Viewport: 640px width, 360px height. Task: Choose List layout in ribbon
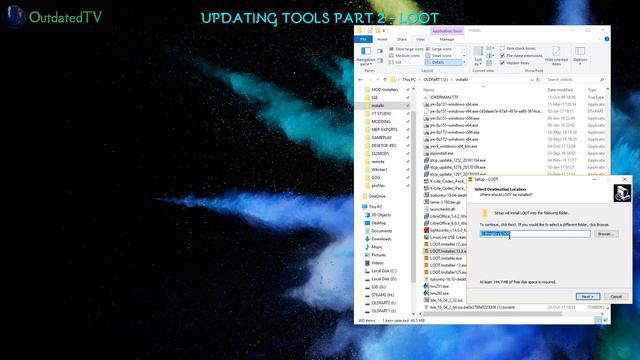pyautogui.click(x=396, y=62)
